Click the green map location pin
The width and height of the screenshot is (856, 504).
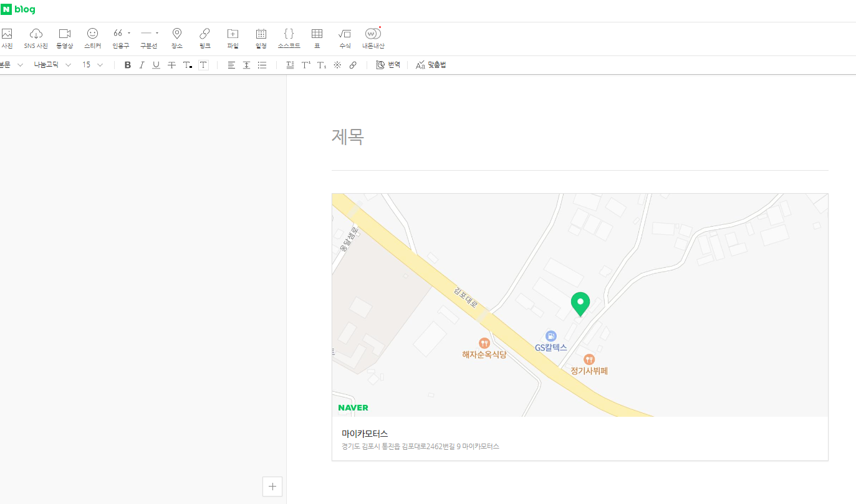pyautogui.click(x=580, y=304)
